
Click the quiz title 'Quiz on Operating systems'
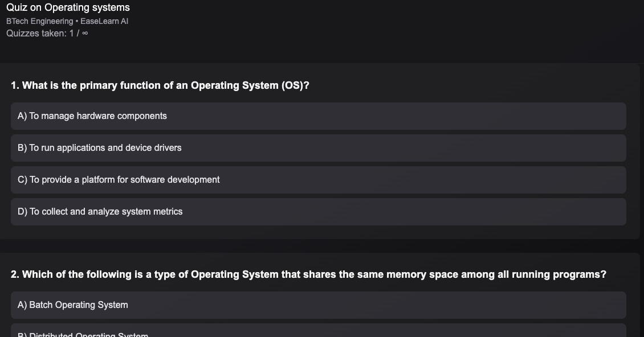point(67,7)
